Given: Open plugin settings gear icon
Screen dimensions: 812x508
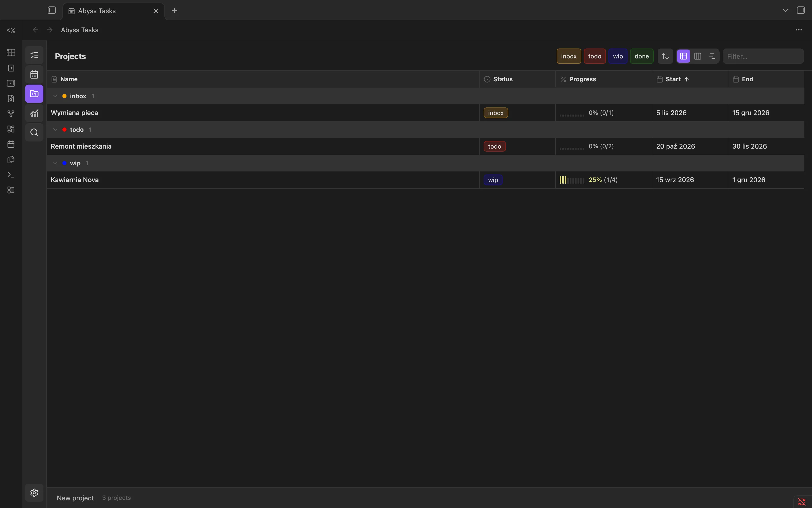Looking at the screenshot, I should 34,493.
